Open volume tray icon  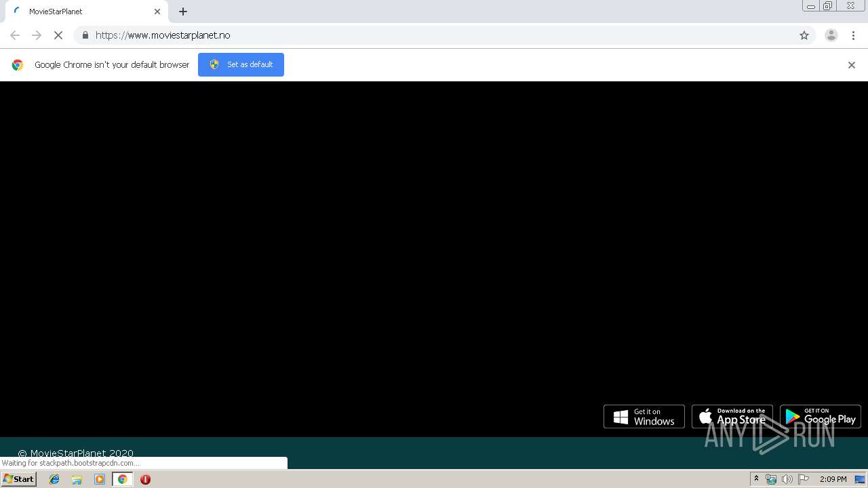(787, 479)
